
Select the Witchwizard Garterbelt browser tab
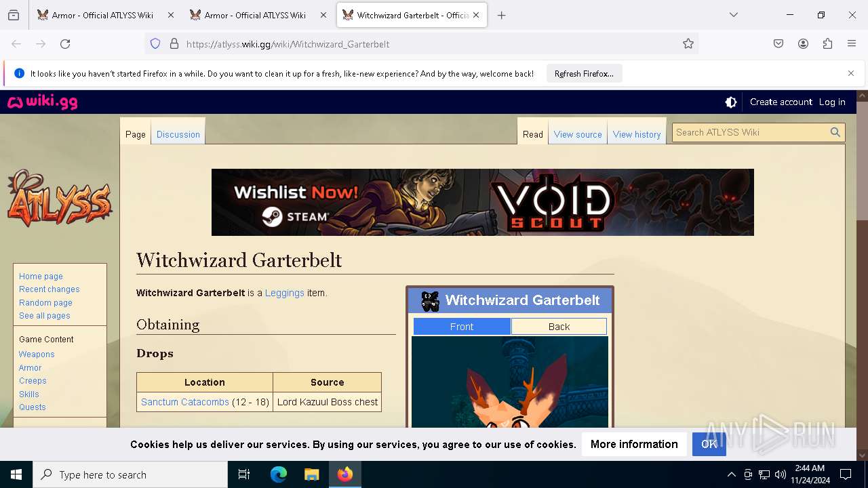tap(412, 15)
